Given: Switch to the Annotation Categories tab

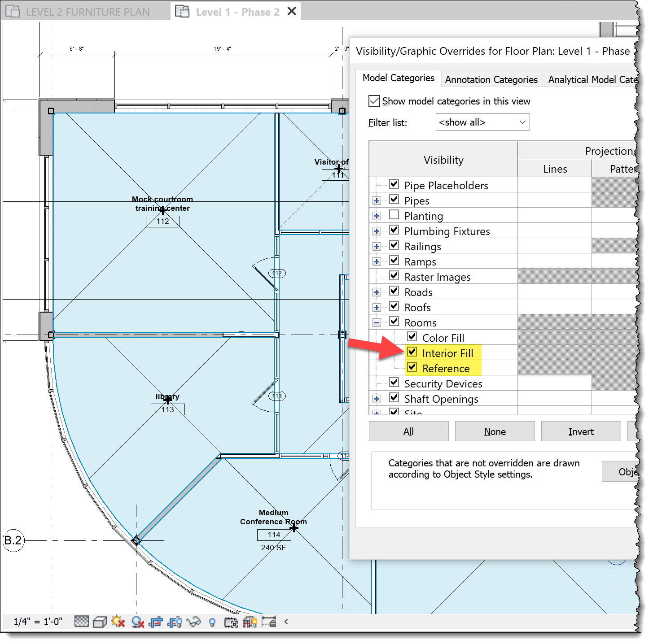Looking at the screenshot, I should click(491, 79).
